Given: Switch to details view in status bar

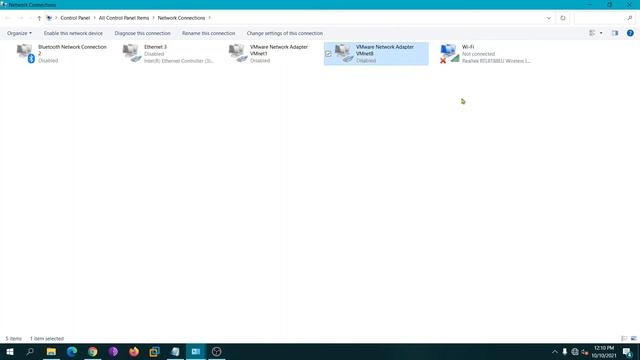Looking at the screenshot, I should click(x=624, y=338).
